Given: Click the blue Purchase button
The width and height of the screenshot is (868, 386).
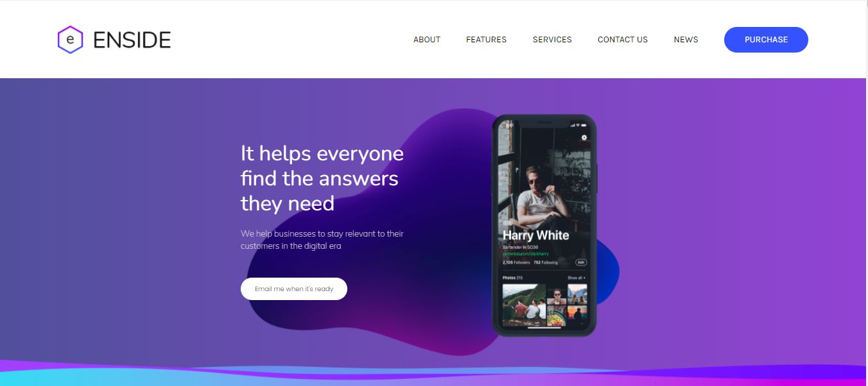Looking at the screenshot, I should click(766, 40).
